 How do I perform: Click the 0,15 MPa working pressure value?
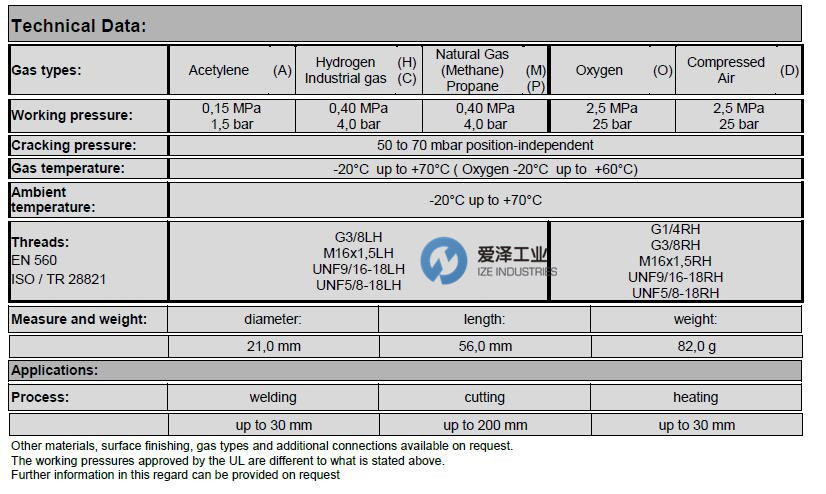231,108
